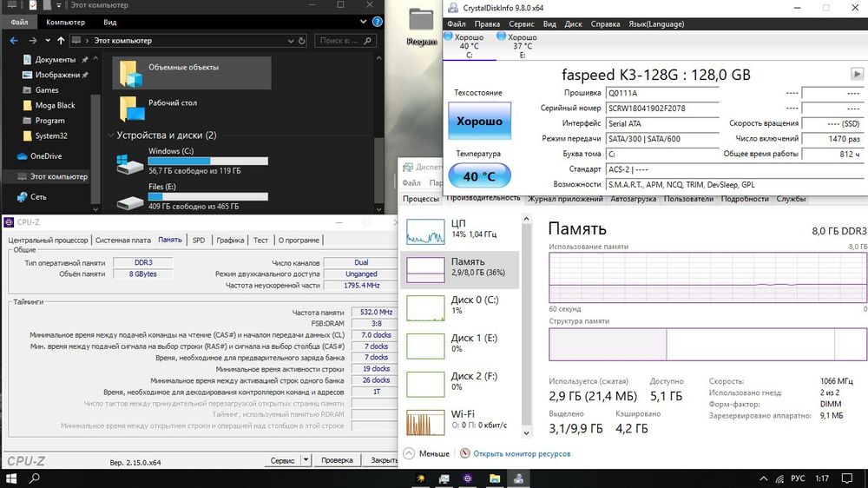Open Windows (C:) drive
The image size is (868, 488).
[192, 162]
